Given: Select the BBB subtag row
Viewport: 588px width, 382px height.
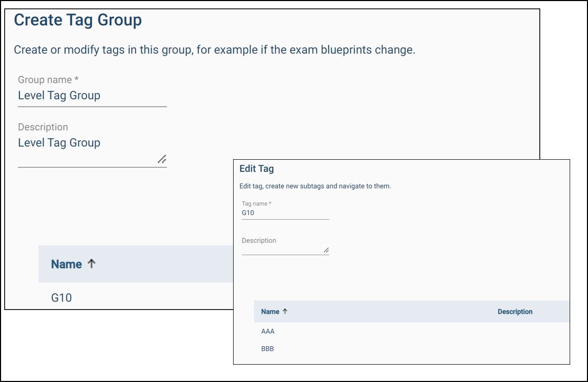Looking at the screenshot, I should click(x=268, y=348).
